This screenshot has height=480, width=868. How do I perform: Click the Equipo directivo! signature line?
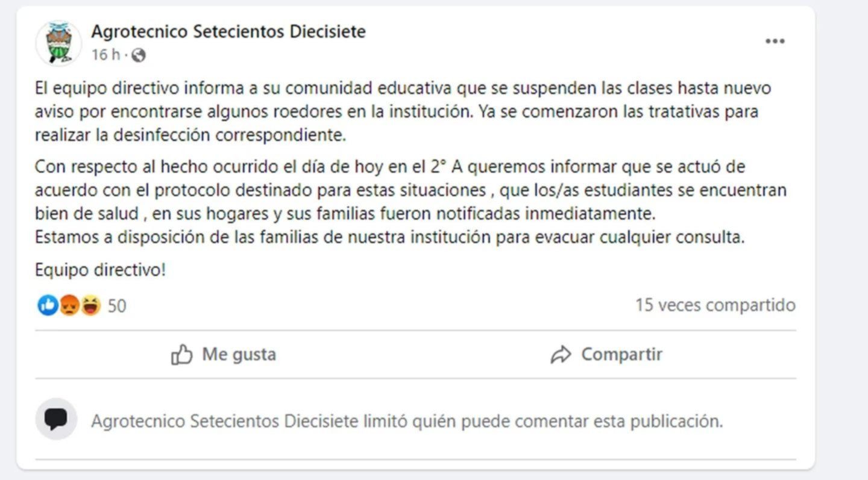click(x=100, y=270)
